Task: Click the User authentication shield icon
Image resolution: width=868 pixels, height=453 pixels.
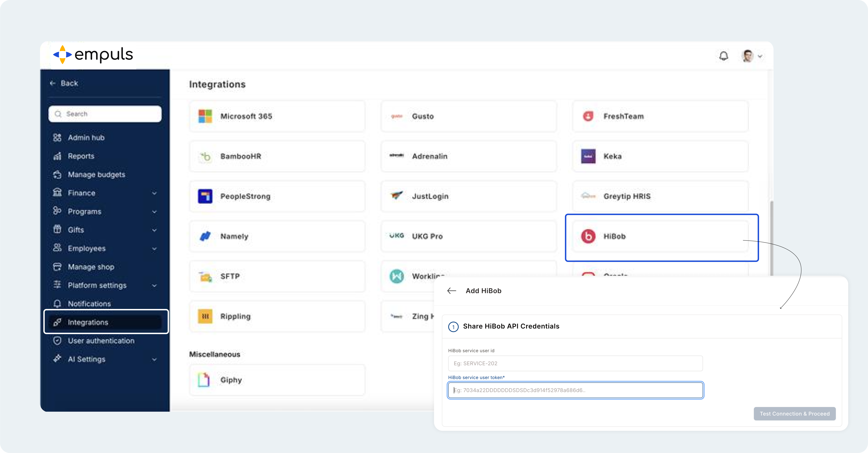Action: click(x=57, y=341)
